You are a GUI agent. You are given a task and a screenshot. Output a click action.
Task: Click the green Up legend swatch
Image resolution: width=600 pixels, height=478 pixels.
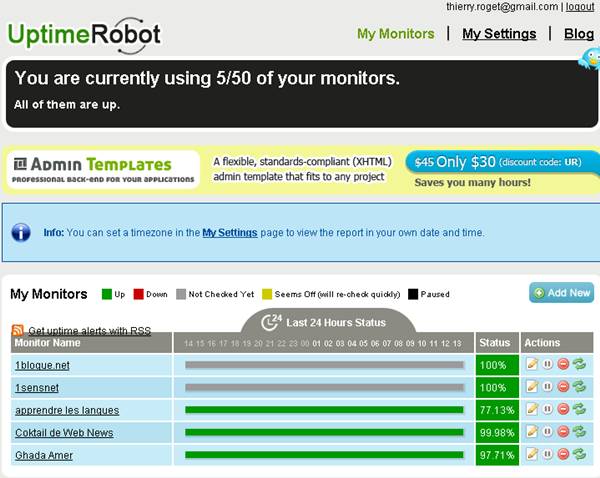pyautogui.click(x=107, y=294)
